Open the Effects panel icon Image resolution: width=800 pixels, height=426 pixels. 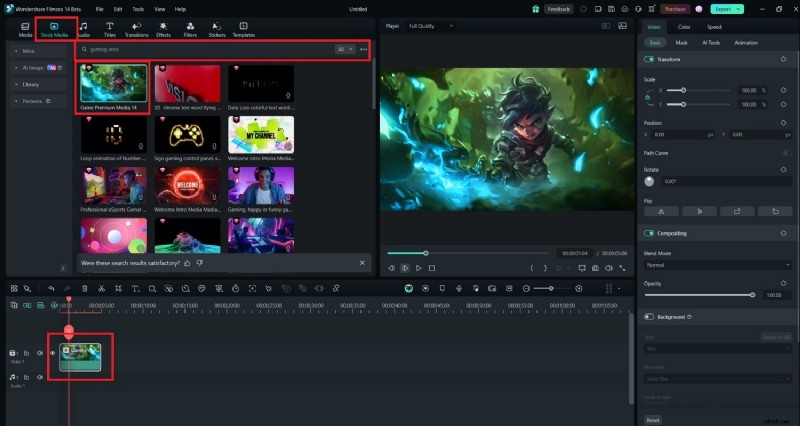(x=163, y=27)
